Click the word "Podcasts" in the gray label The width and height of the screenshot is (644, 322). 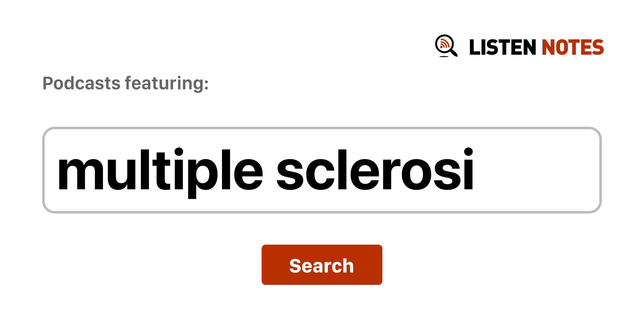coord(81,83)
